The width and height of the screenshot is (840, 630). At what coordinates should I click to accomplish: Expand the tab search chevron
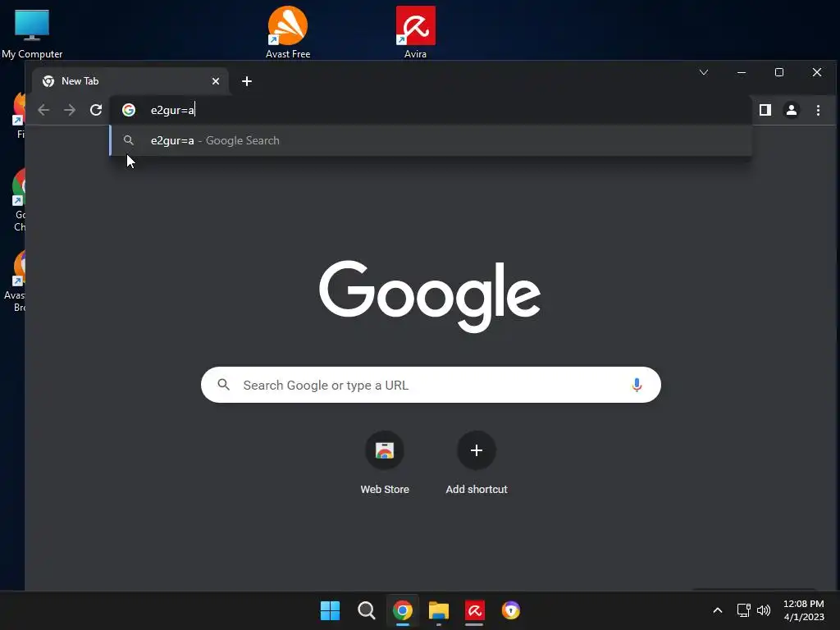coord(704,72)
